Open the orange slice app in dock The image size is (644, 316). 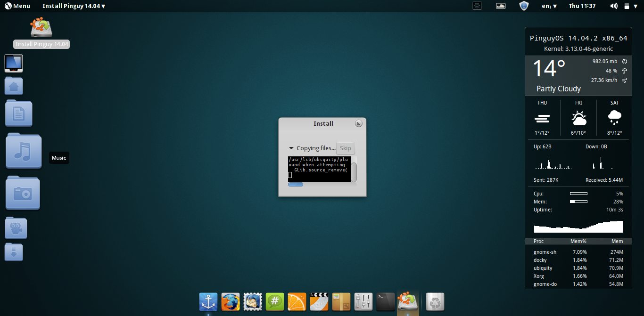(297, 301)
